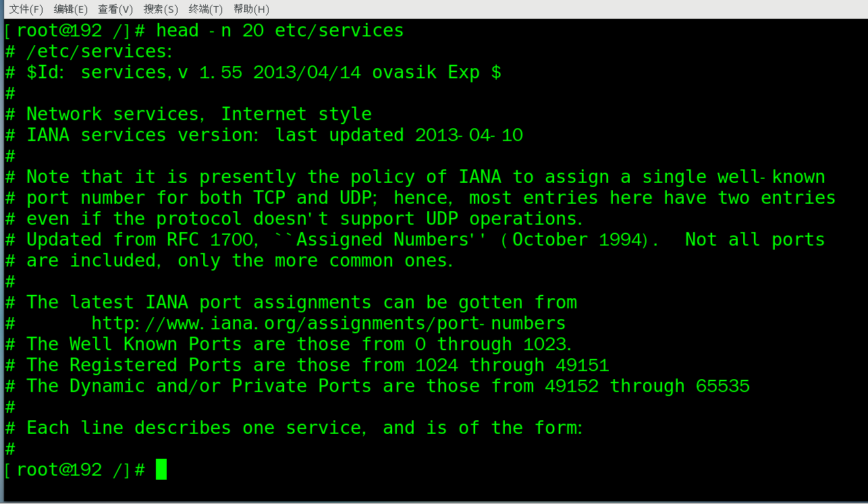
Task: Click the www.iana.org port-numbers URL
Action: coord(328,323)
